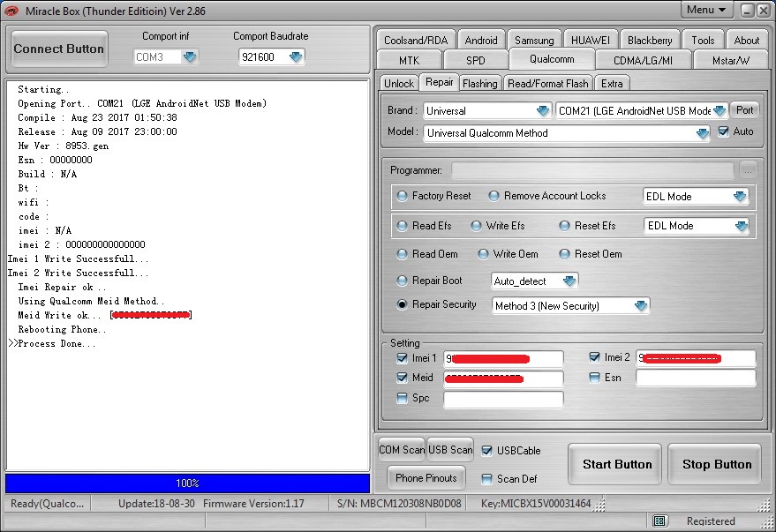Toggle the Imei 2 checkbox
Viewport: 776px width, 532px height.
tap(594, 357)
